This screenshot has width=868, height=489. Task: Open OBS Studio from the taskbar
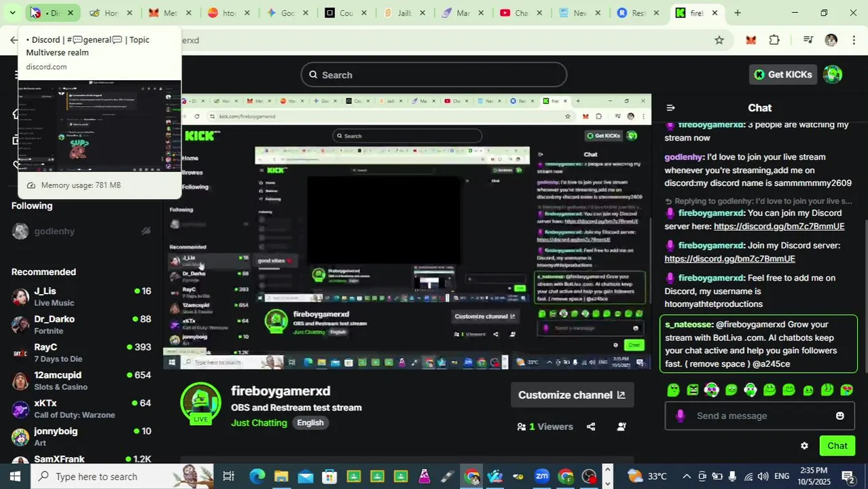click(x=589, y=476)
